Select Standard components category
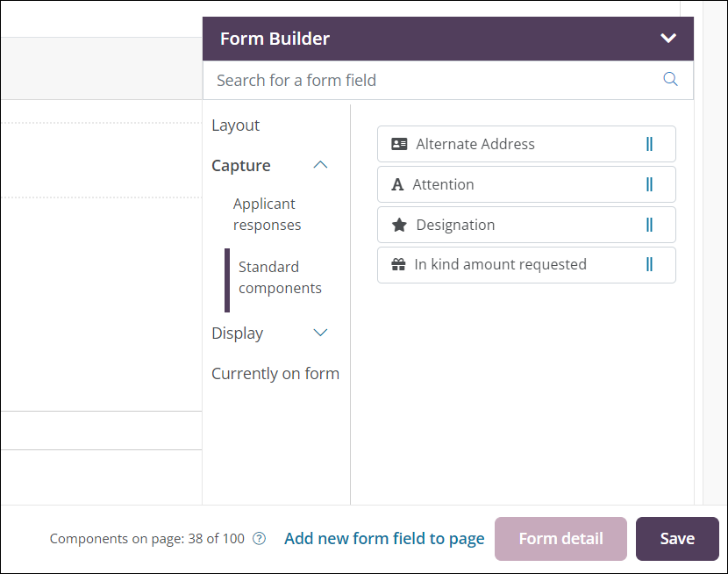The image size is (728, 574). point(280,277)
